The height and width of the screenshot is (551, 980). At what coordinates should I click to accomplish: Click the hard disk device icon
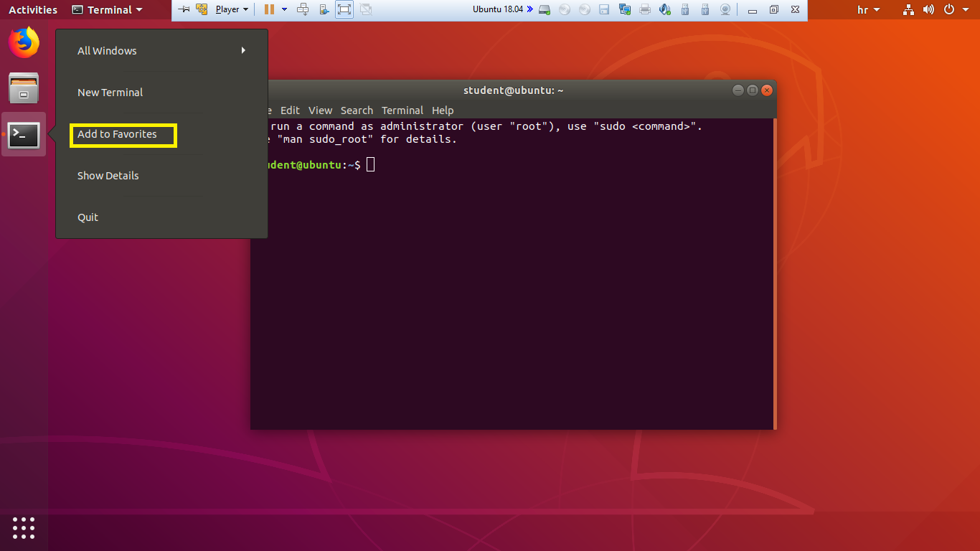tap(545, 9)
